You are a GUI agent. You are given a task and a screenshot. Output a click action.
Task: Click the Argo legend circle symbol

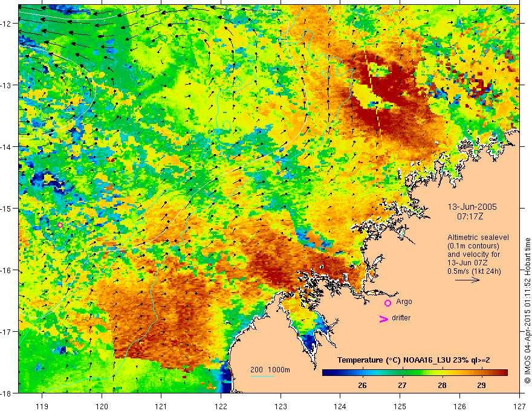[388, 303]
